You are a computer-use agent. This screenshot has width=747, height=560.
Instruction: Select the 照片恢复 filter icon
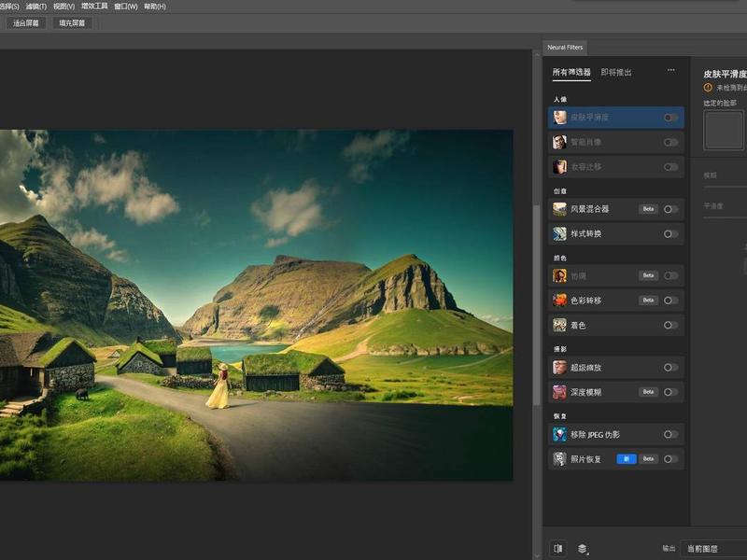[x=559, y=459]
